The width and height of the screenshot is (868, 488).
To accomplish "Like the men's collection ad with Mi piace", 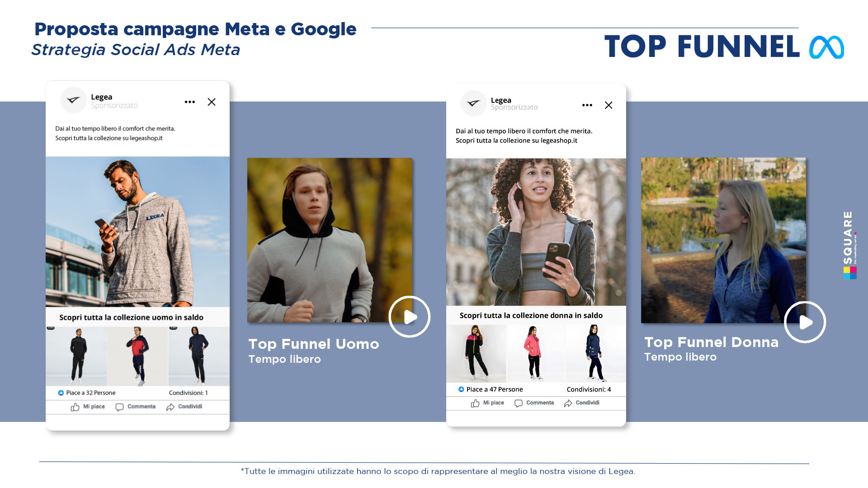I will click(88, 407).
